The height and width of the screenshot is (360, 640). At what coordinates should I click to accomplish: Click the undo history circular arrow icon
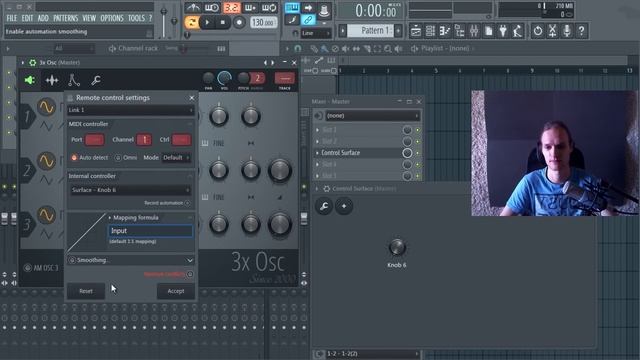pyautogui.click(x=538, y=31)
